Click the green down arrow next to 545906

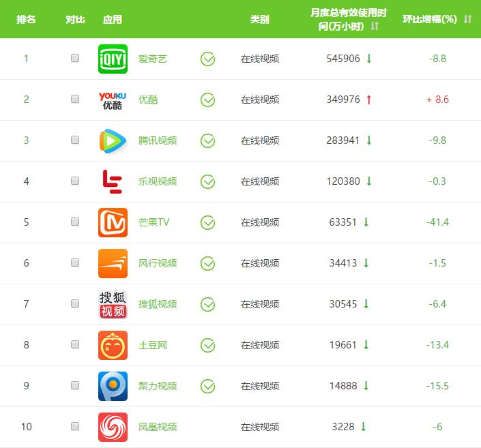(x=369, y=58)
